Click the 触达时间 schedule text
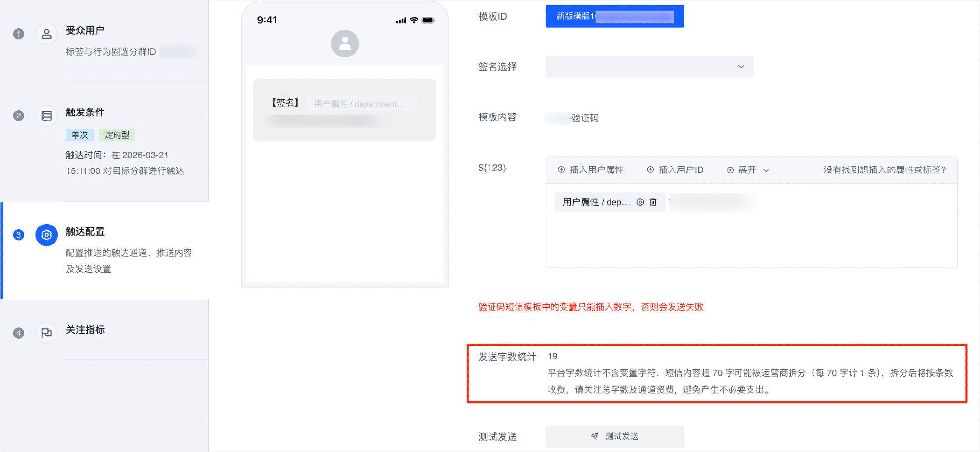 click(125, 163)
